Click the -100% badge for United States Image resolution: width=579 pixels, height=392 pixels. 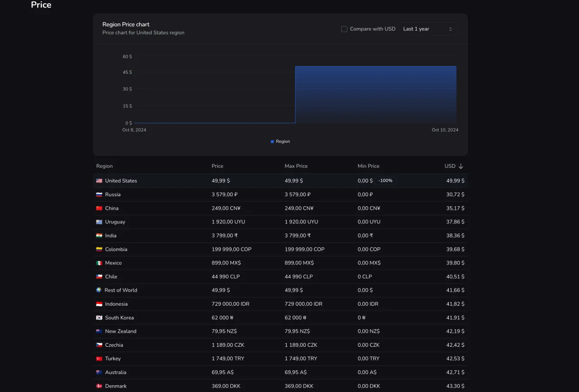(385, 181)
